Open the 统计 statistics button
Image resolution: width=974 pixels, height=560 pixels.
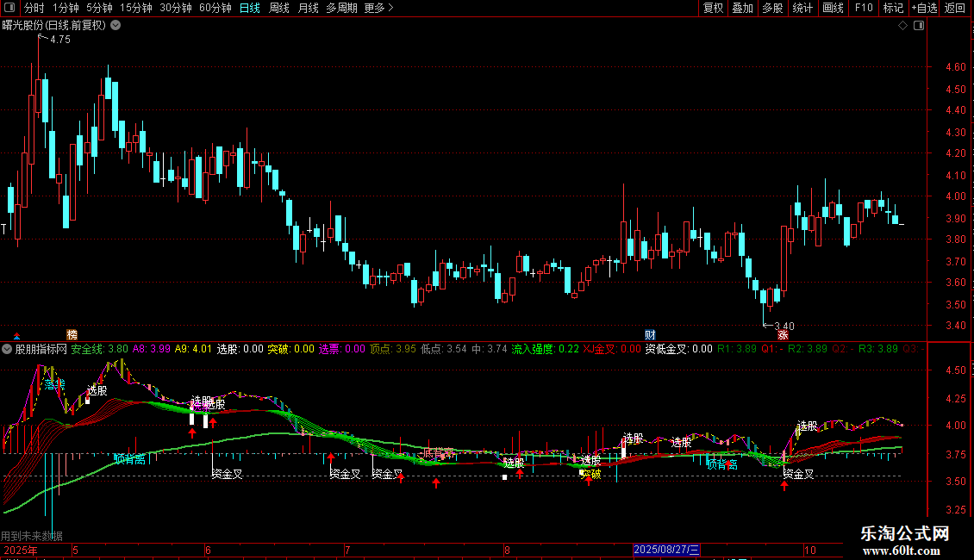[802, 8]
